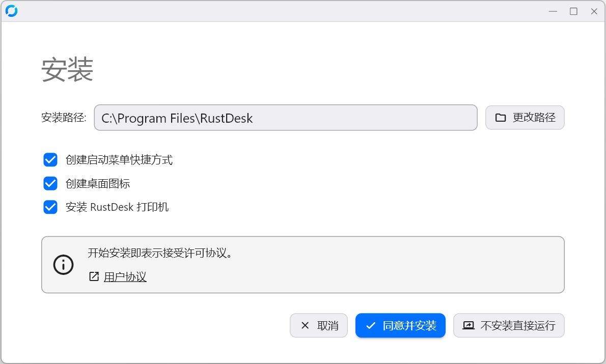Image resolution: width=606 pixels, height=364 pixels.
Task: Click the blue checkmark of 创建桌面图标
Action: pos(50,183)
